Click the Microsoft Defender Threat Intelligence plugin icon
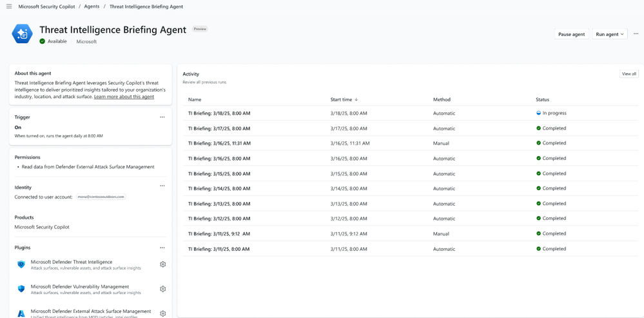 pos(21,264)
